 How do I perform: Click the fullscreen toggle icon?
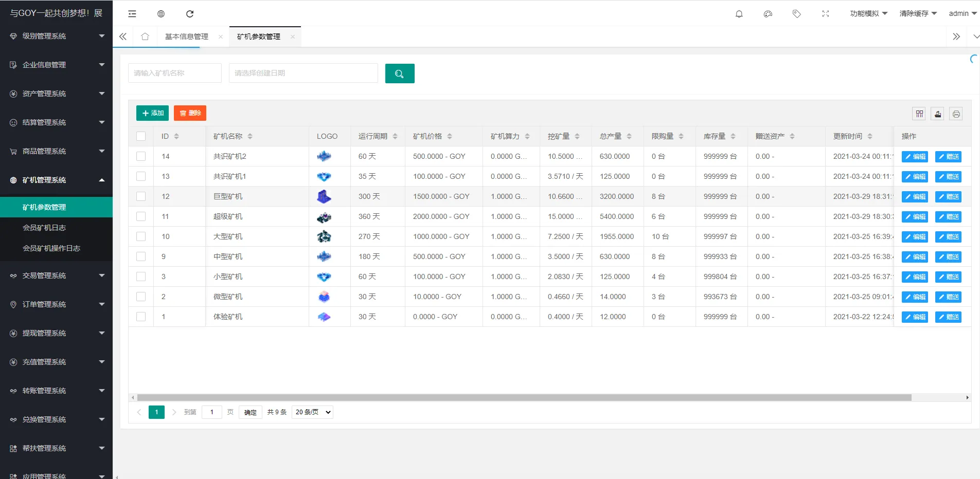825,14
